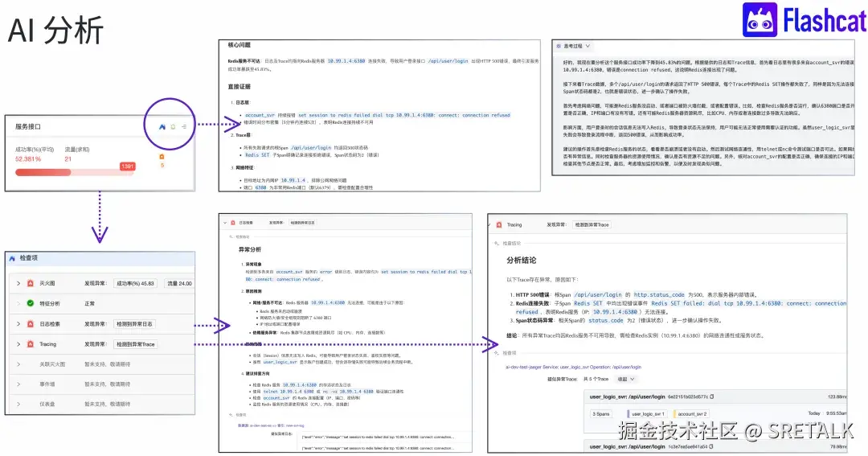Click 检测到异常日志 tag in 日志检索 detail header
Screen dimensions: 868x456
tap(302, 223)
